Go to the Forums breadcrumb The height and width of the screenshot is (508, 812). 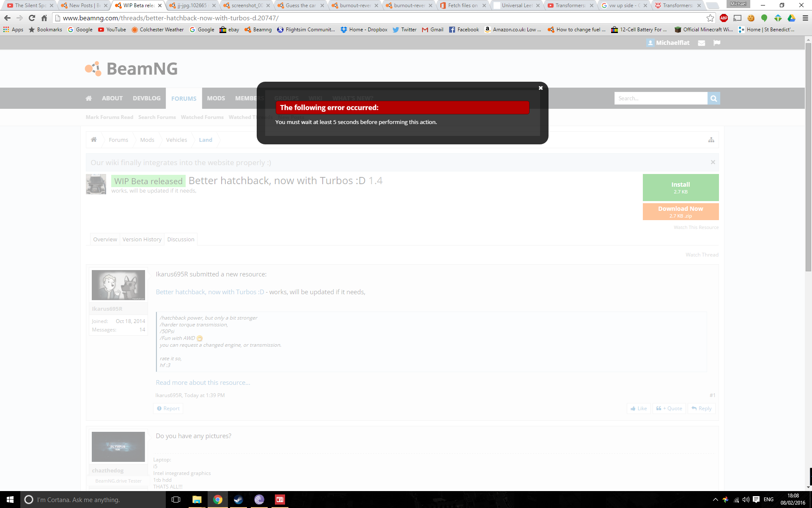coord(118,140)
